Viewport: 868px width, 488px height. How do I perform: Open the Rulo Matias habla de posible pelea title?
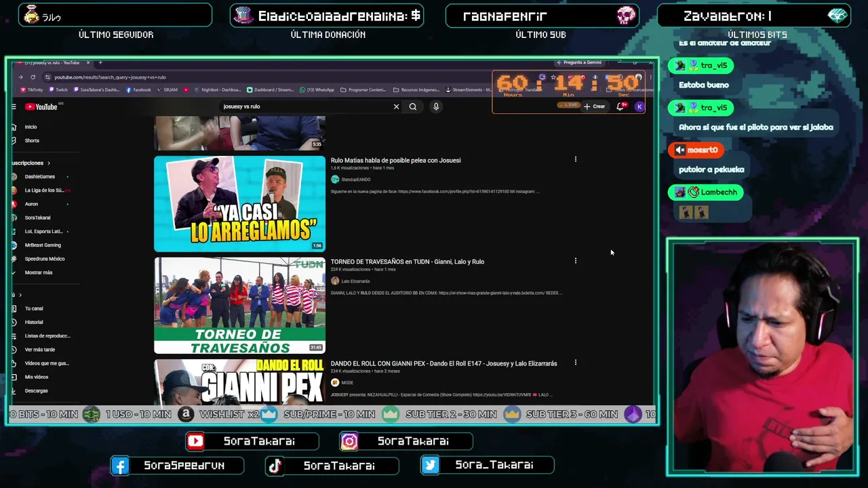pos(396,161)
